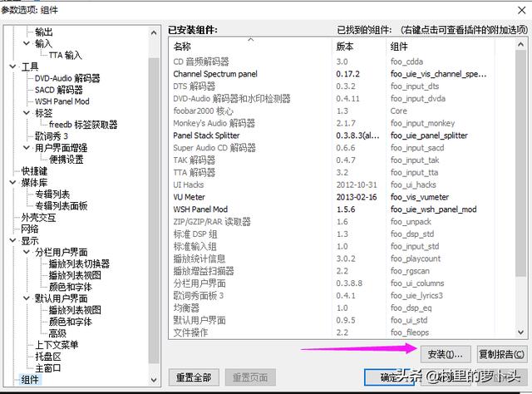Click the 重置全部 button
Screen dimensions: 532x394
point(194,377)
